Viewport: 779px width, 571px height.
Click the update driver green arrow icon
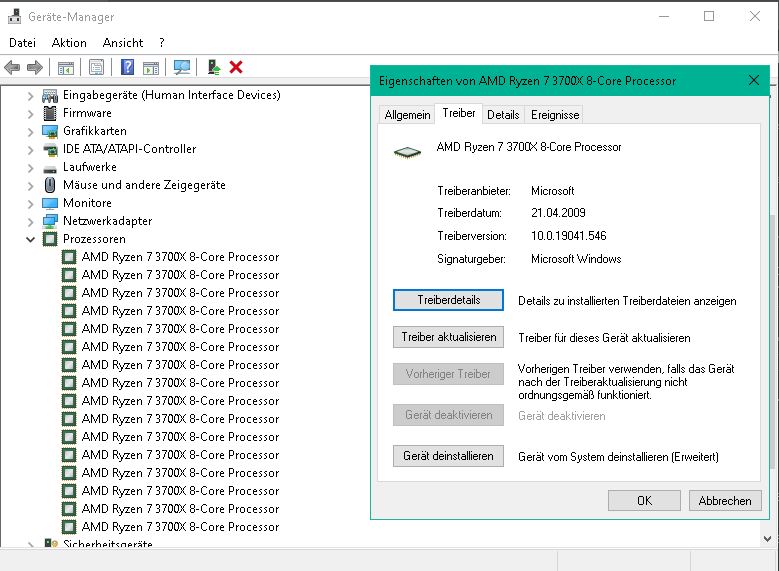(x=214, y=67)
